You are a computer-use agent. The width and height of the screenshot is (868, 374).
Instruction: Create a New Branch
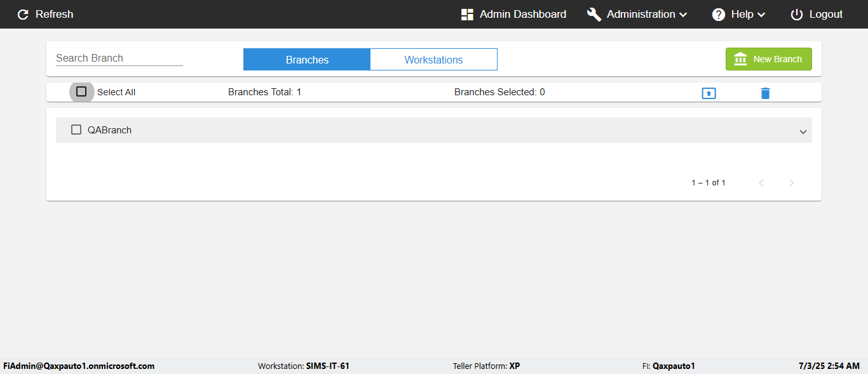(x=769, y=59)
